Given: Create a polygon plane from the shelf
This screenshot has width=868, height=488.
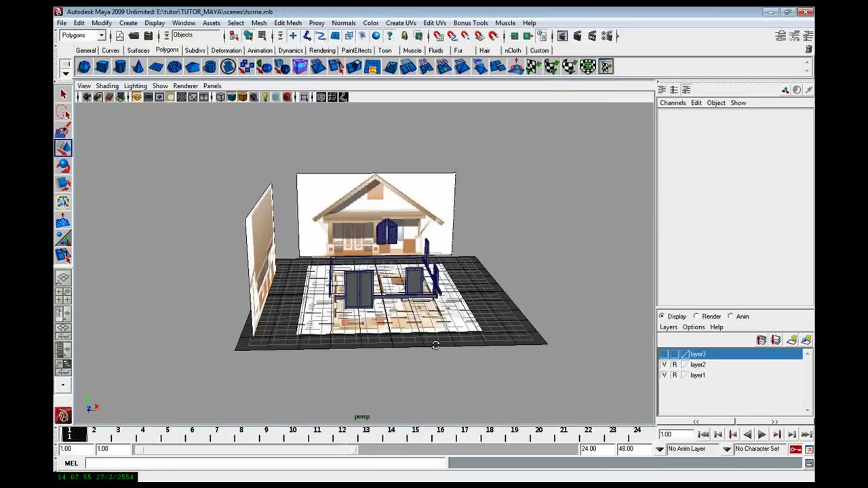Looking at the screenshot, I should click(x=156, y=66).
